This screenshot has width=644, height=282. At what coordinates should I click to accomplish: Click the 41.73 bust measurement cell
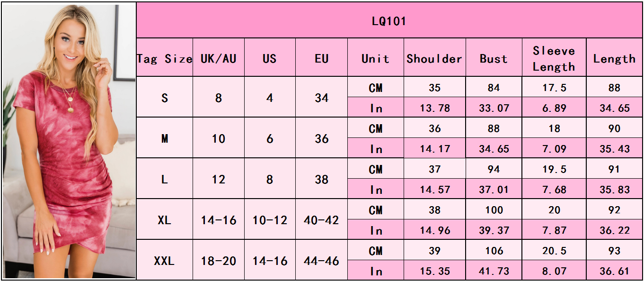494,271
